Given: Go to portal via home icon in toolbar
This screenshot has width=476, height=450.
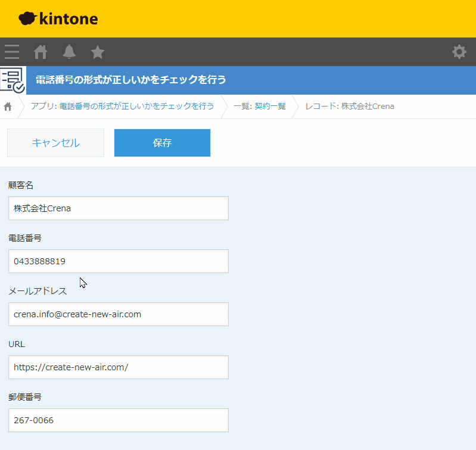Looking at the screenshot, I should point(41,52).
